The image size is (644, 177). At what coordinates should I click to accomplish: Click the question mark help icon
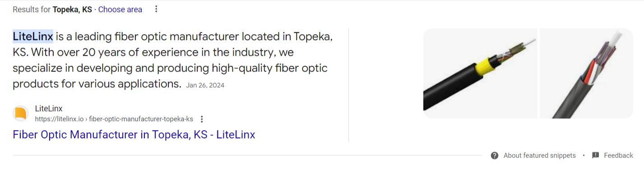[x=495, y=155]
